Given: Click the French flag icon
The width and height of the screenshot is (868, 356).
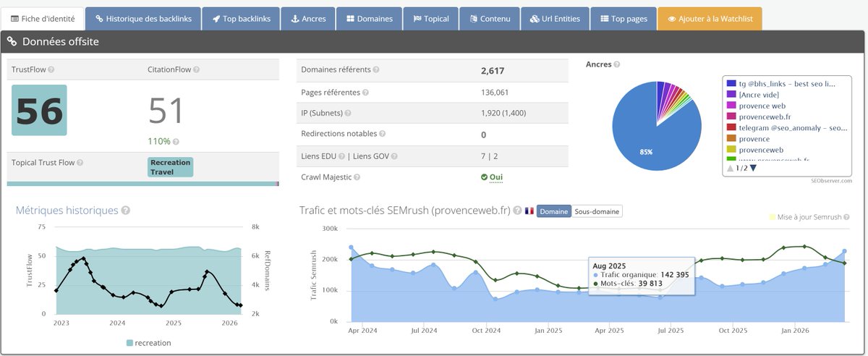Looking at the screenshot, I should tap(529, 211).
